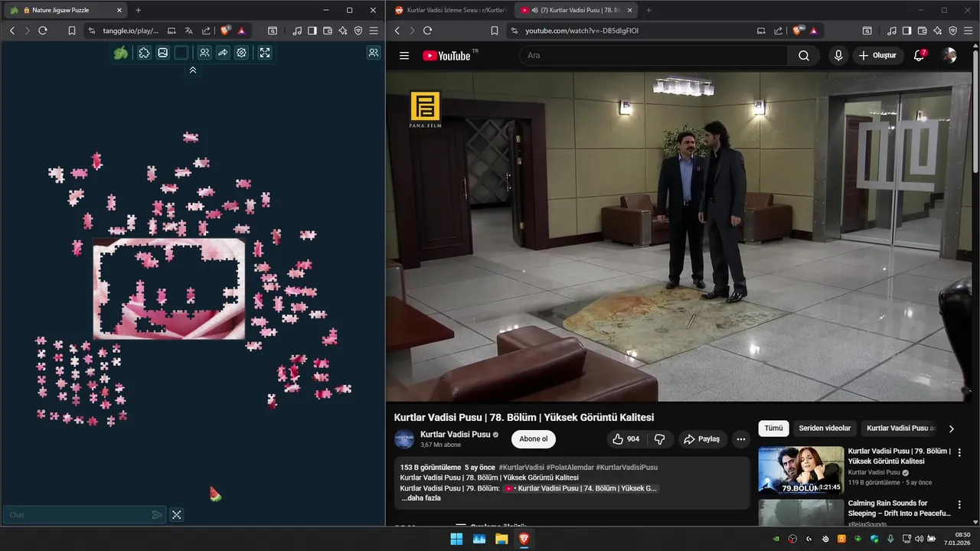The image size is (980, 551).
Task: Close the Kurtlar Vadisi Pusu YouTube tab
Action: pyautogui.click(x=629, y=10)
